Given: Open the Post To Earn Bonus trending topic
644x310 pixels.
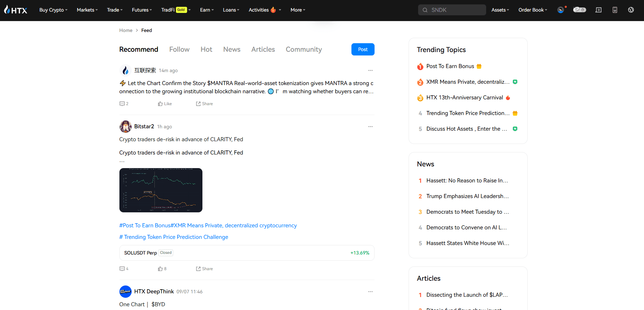Looking at the screenshot, I should (x=450, y=66).
